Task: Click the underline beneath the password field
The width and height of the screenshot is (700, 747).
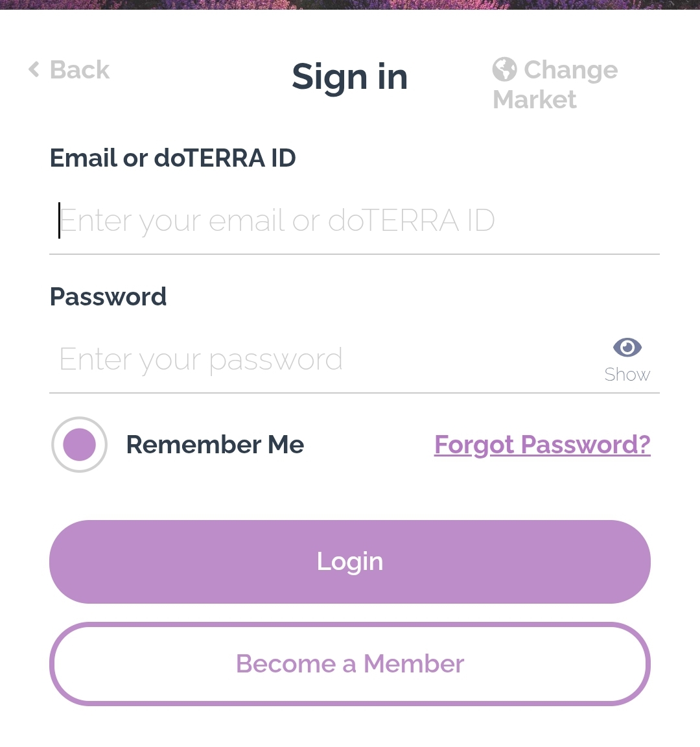Action: click(x=354, y=393)
